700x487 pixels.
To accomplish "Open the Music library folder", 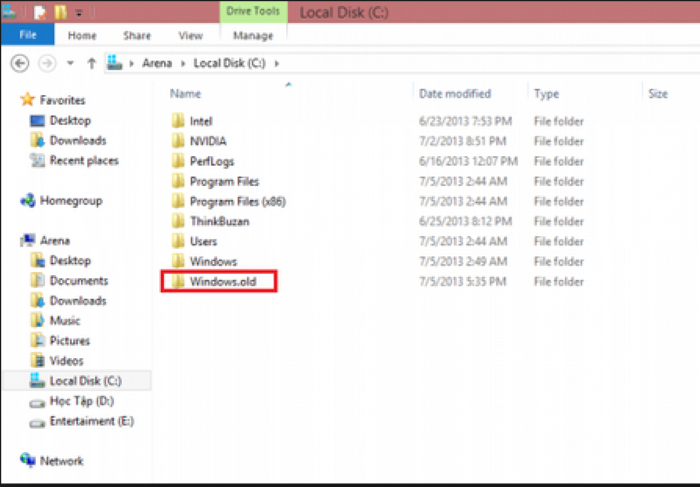I will tap(65, 321).
